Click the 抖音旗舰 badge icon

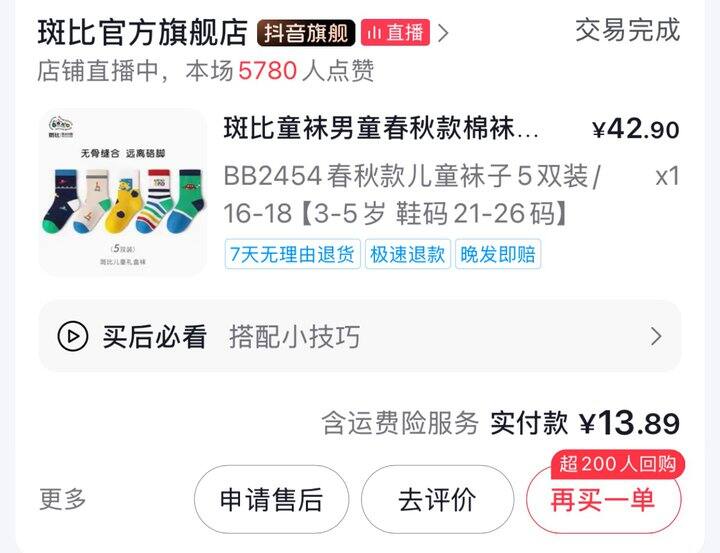tap(306, 33)
